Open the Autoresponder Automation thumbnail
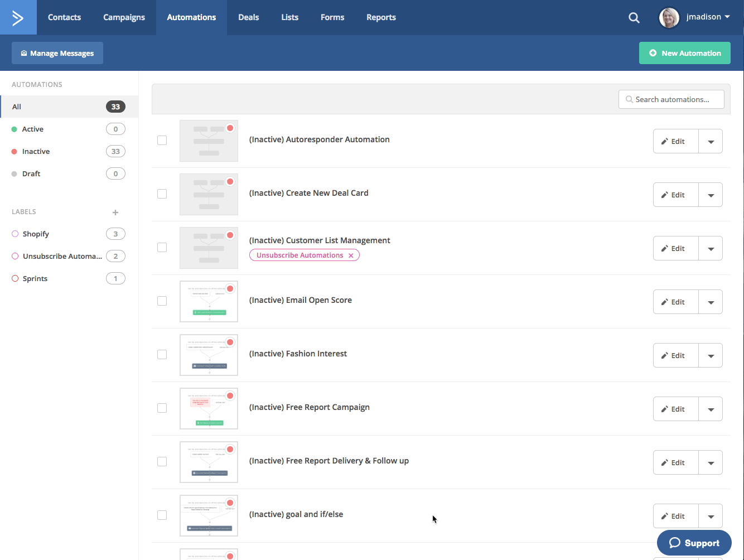Screen dimensions: 744x560 [209, 141]
